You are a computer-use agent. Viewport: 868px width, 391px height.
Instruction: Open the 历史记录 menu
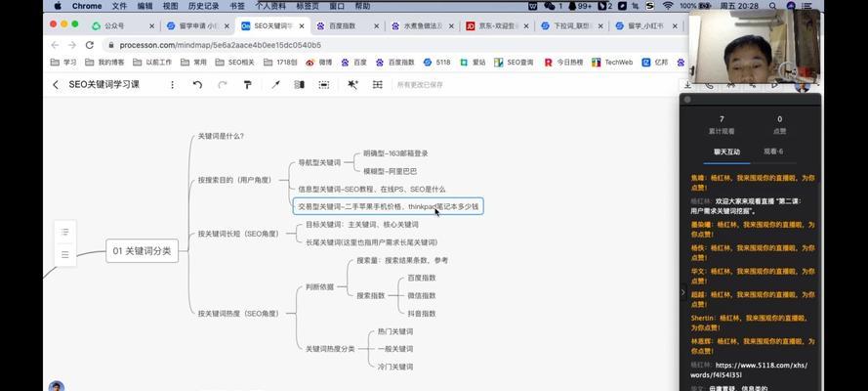[204, 6]
